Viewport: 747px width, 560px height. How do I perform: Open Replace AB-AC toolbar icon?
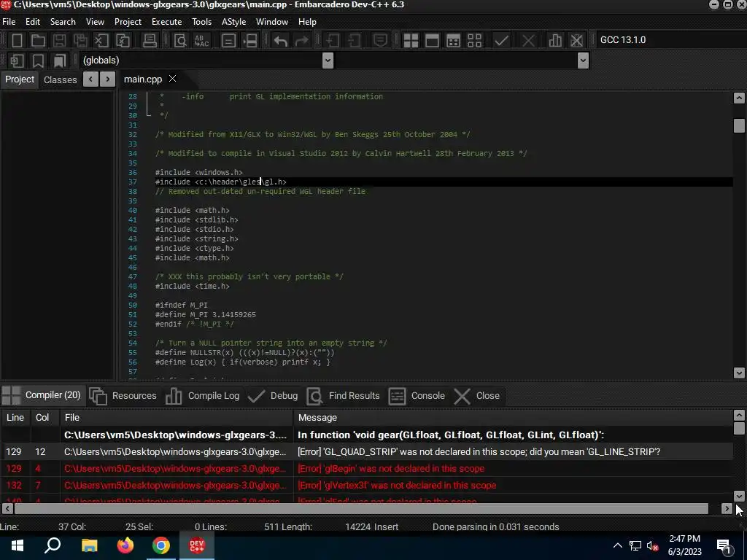click(x=201, y=41)
